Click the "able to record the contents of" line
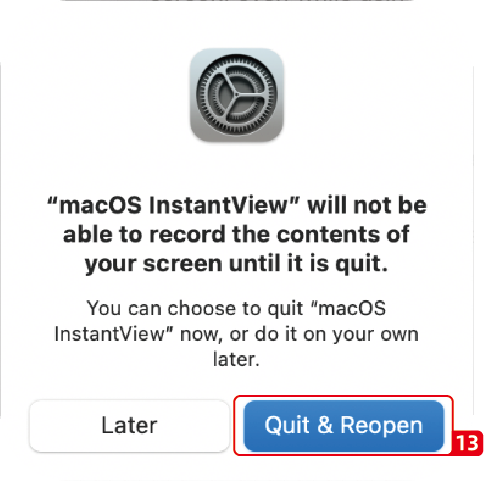Image resolution: width=484 pixels, height=481 pixels. point(236,234)
